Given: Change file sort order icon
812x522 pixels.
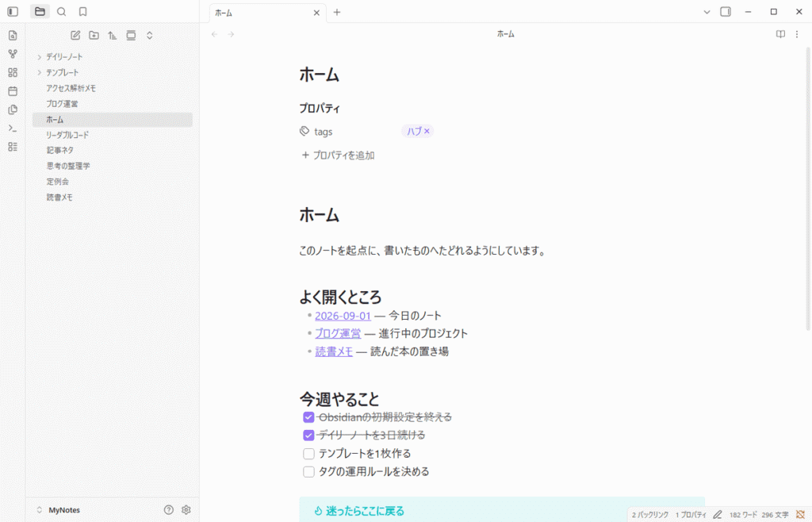Looking at the screenshot, I should tap(113, 35).
